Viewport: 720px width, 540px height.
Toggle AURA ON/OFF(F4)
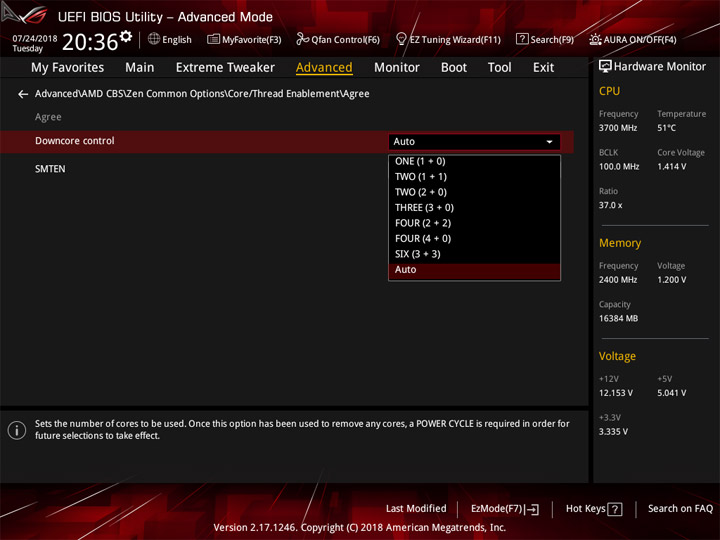pos(633,39)
